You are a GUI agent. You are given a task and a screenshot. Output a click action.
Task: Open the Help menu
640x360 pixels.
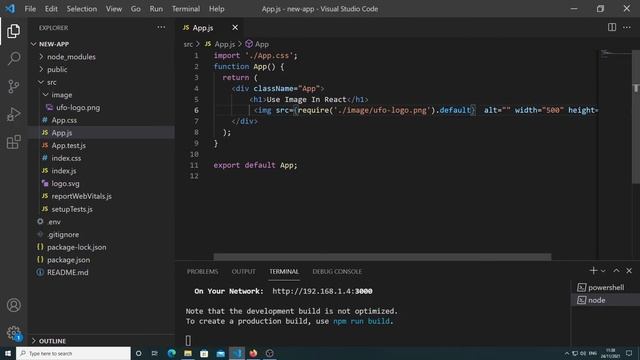217,9
